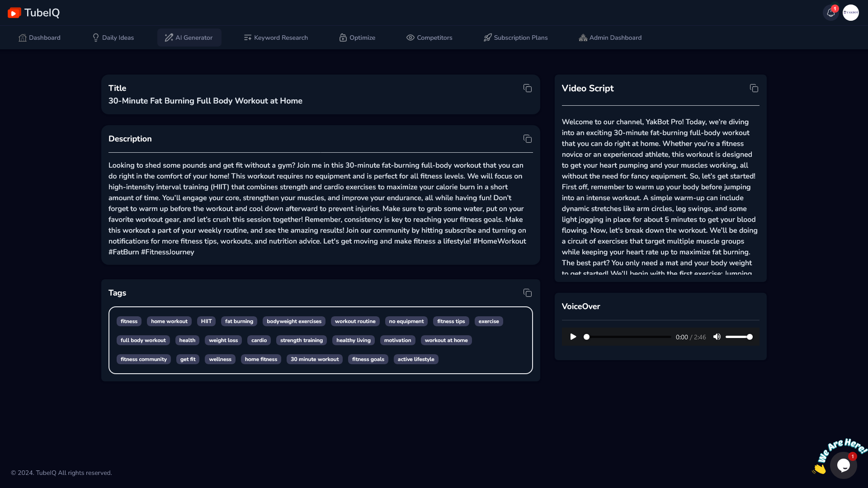
Task: Copy the Video Script
Action: (x=754, y=88)
